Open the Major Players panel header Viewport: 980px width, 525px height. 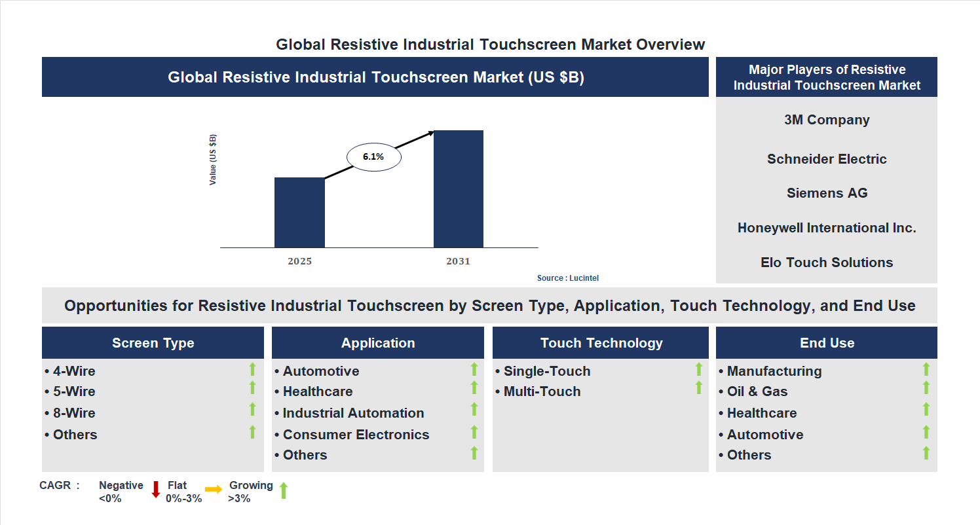coord(826,77)
